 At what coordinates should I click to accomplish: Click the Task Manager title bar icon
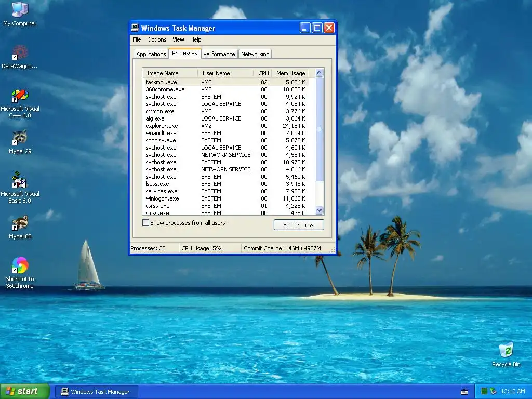tap(135, 28)
